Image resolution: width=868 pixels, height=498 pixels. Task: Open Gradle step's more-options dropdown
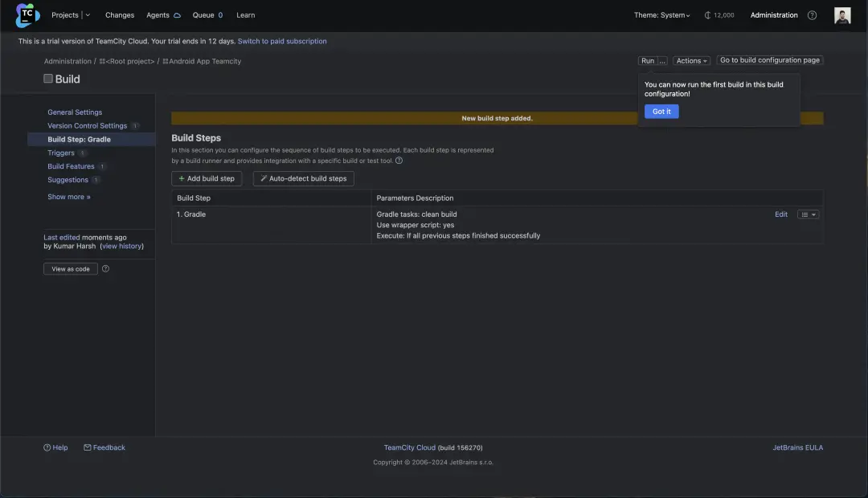click(809, 214)
